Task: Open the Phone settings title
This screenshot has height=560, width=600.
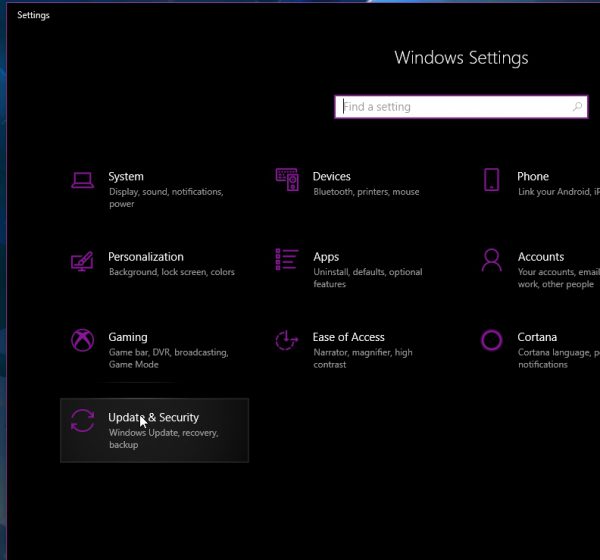Action: point(533,176)
